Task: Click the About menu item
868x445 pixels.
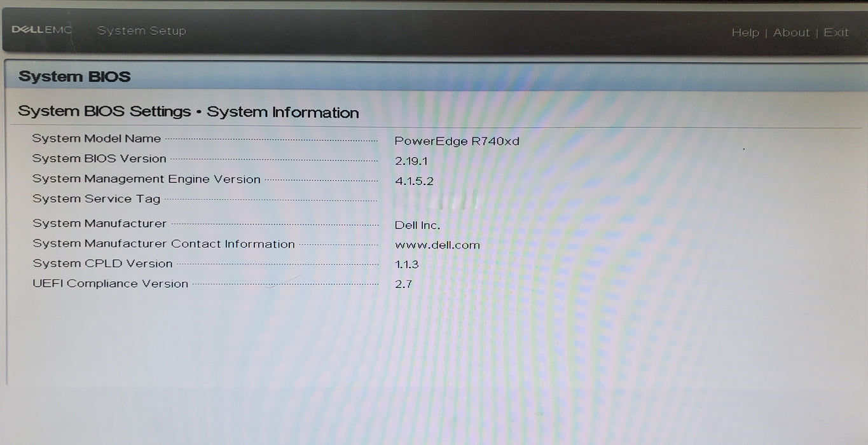Action: click(x=791, y=32)
